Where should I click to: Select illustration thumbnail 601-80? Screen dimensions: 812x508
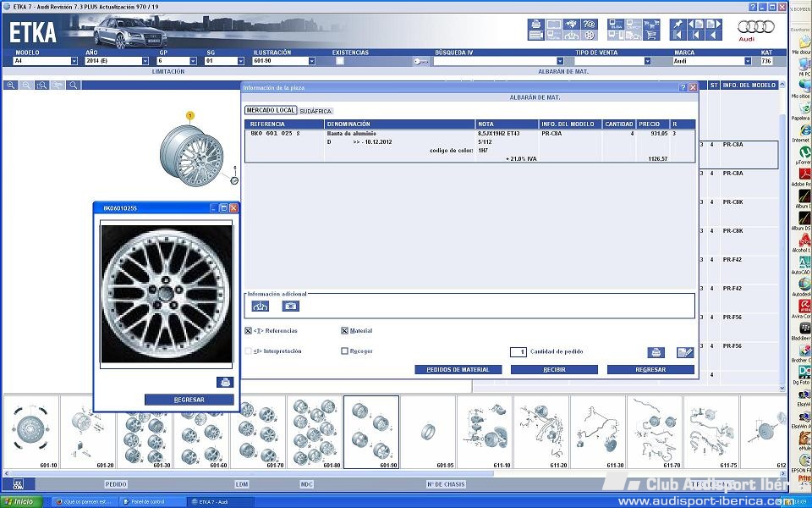coord(315,432)
